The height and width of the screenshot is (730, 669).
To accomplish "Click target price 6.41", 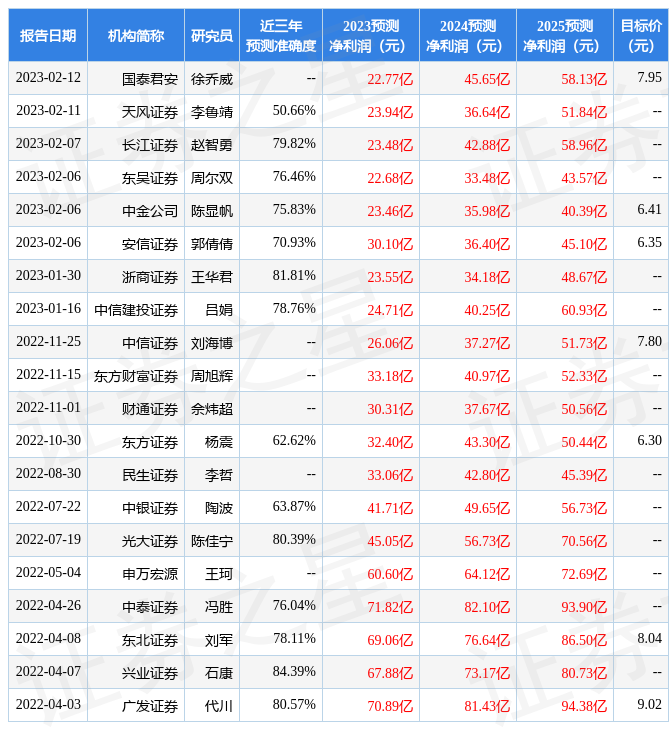I will [x=649, y=210].
